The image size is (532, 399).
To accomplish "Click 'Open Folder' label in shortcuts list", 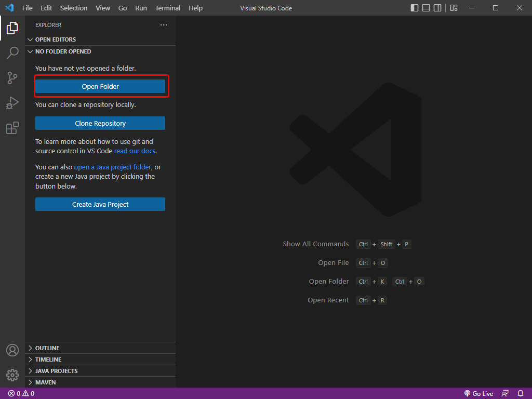I will tap(329, 281).
